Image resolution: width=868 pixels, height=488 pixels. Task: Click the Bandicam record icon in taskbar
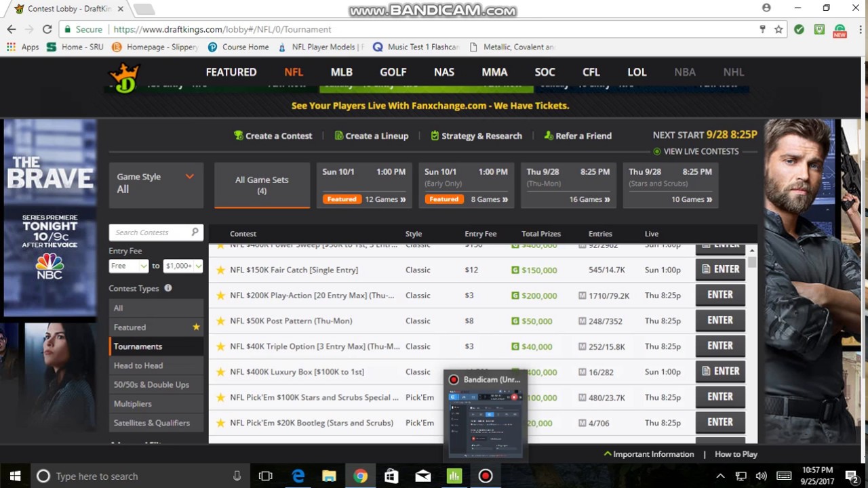pos(485,476)
